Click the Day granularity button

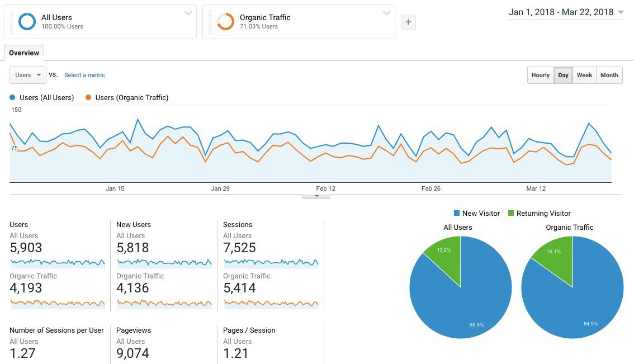click(x=563, y=75)
